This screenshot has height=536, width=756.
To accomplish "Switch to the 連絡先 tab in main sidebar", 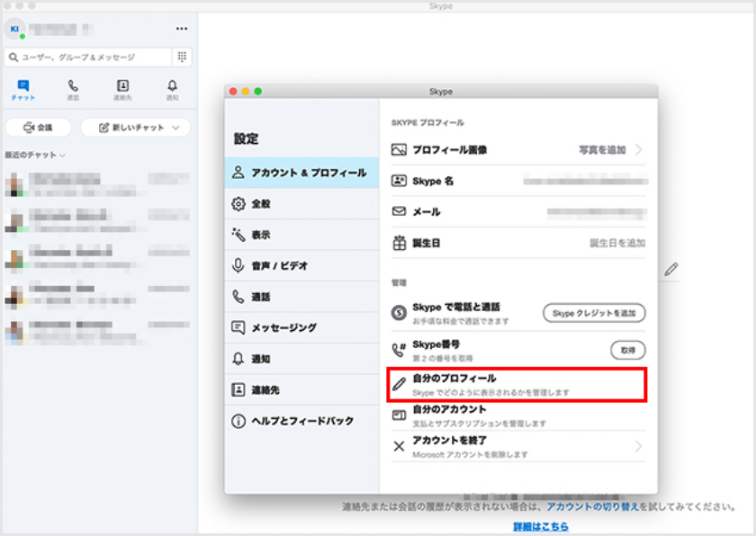I will click(x=122, y=90).
